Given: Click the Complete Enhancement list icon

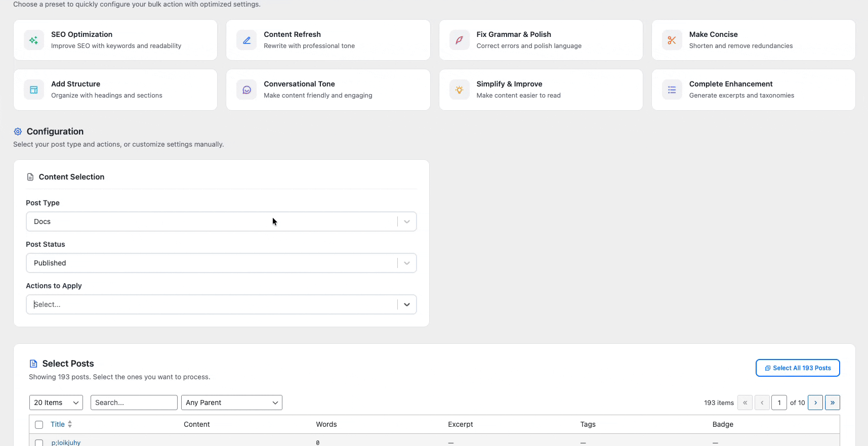Looking at the screenshot, I should (x=672, y=90).
